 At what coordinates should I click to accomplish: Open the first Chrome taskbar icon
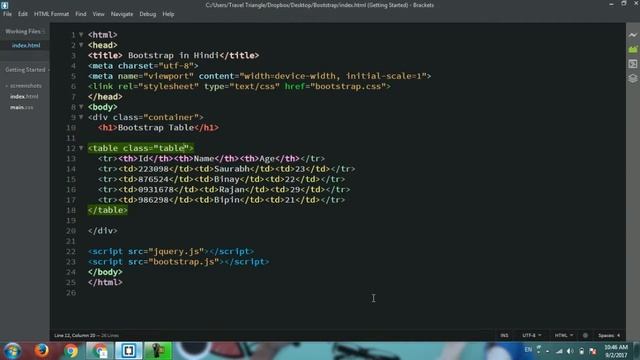(71, 351)
